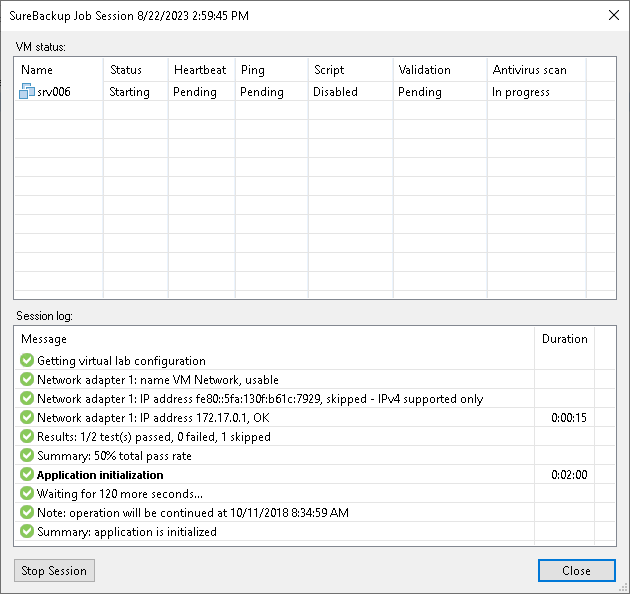Click the 0:00:15 duration value
This screenshot has width=630, height=594.
tap(569, 418)
